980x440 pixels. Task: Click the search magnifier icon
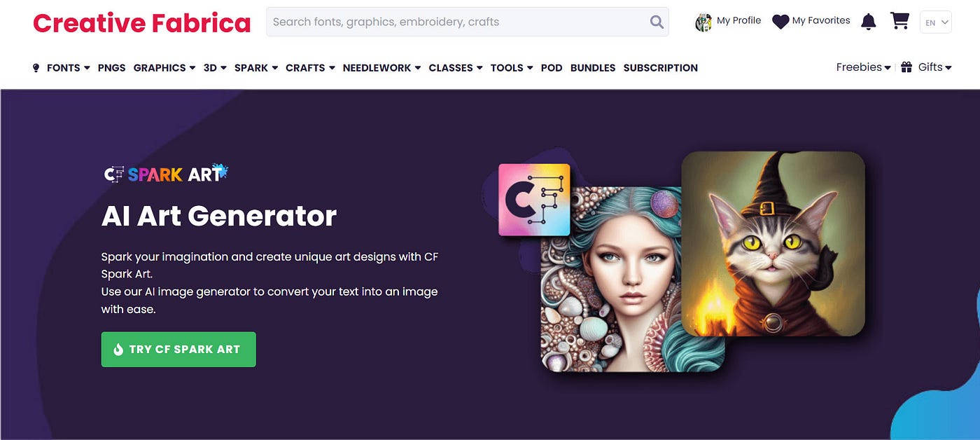tap(657, 22)
